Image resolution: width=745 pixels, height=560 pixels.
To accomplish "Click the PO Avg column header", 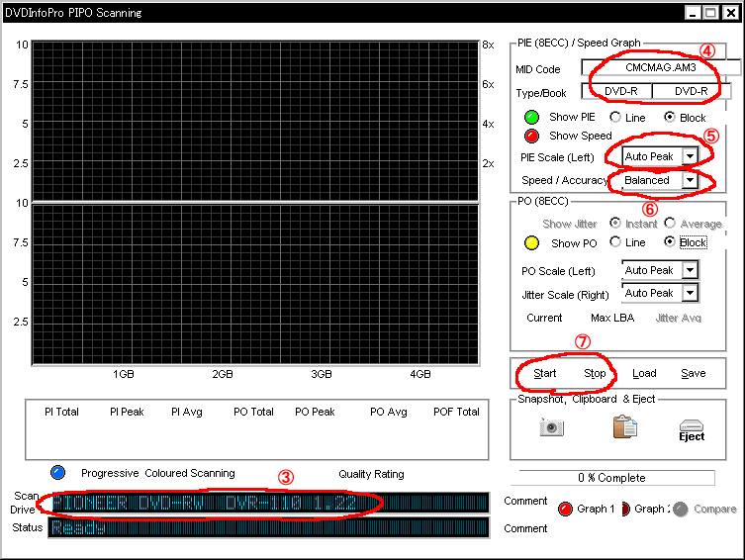I will pyautogui.click(x=389, y=412).
